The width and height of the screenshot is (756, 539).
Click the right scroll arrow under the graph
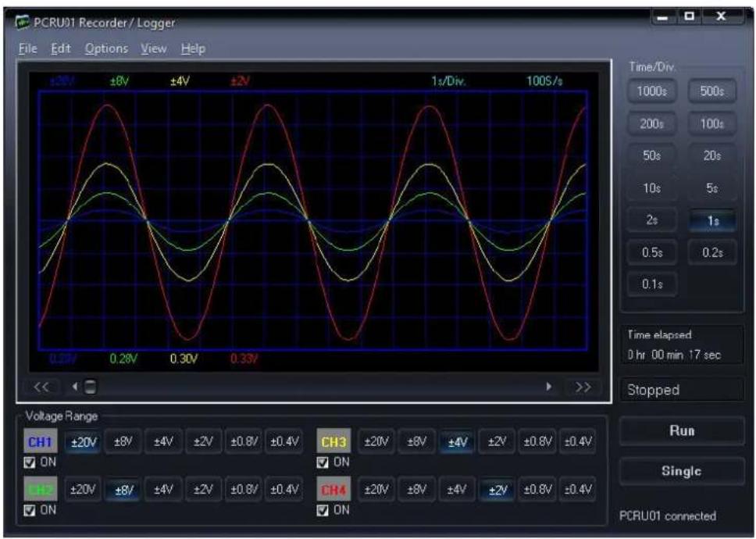click(x=549, y=387)
